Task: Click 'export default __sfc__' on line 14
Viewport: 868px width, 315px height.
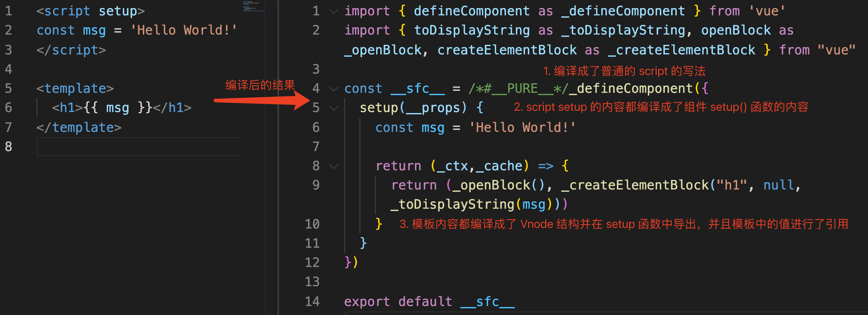Action: [429, 302]
